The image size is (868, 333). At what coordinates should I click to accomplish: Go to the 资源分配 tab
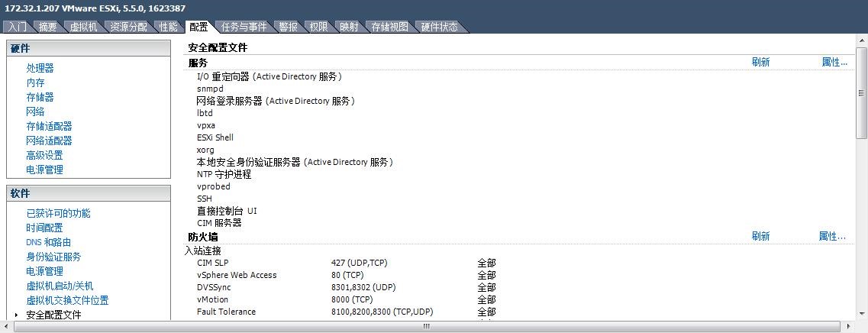(x=128, y=27)
